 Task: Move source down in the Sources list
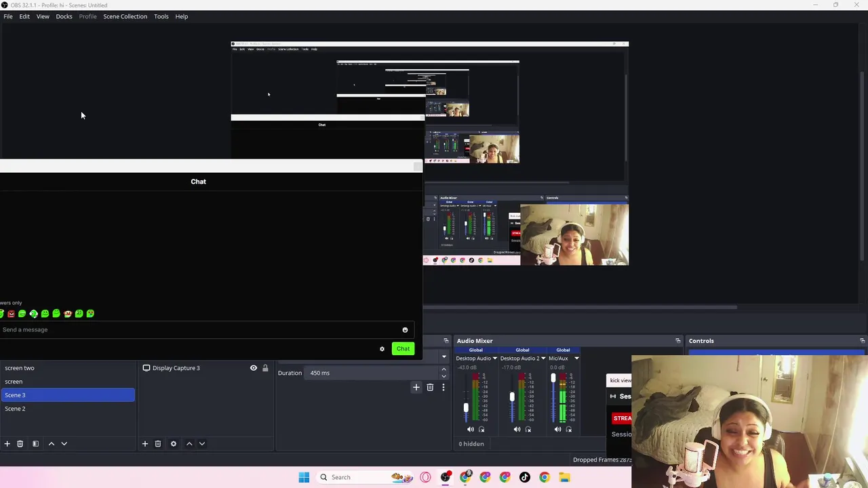(201, 444)
